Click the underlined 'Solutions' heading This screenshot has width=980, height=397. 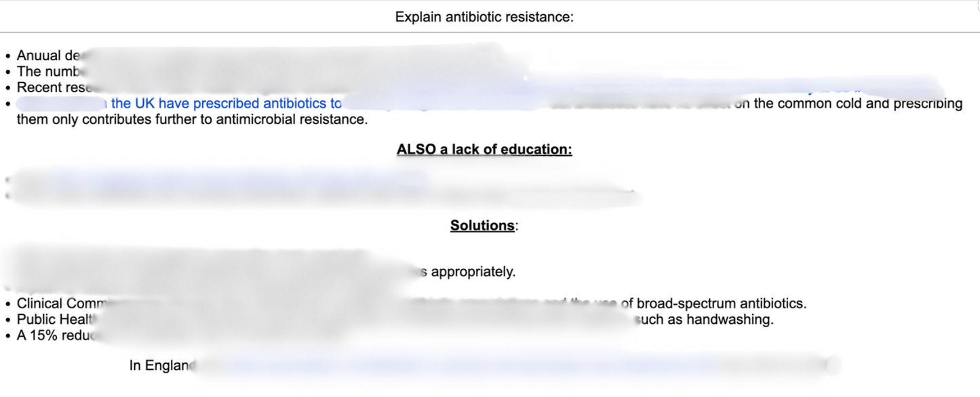click(482, 226)
